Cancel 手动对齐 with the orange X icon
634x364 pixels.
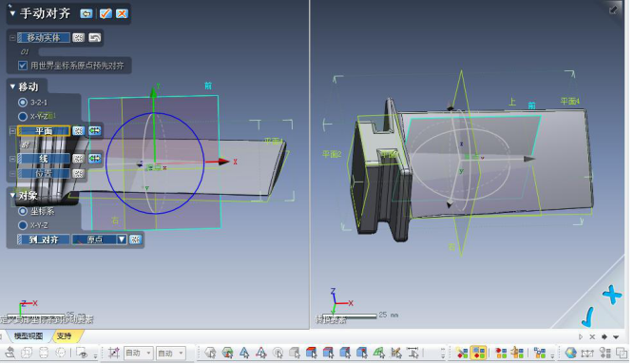(122, 13)
